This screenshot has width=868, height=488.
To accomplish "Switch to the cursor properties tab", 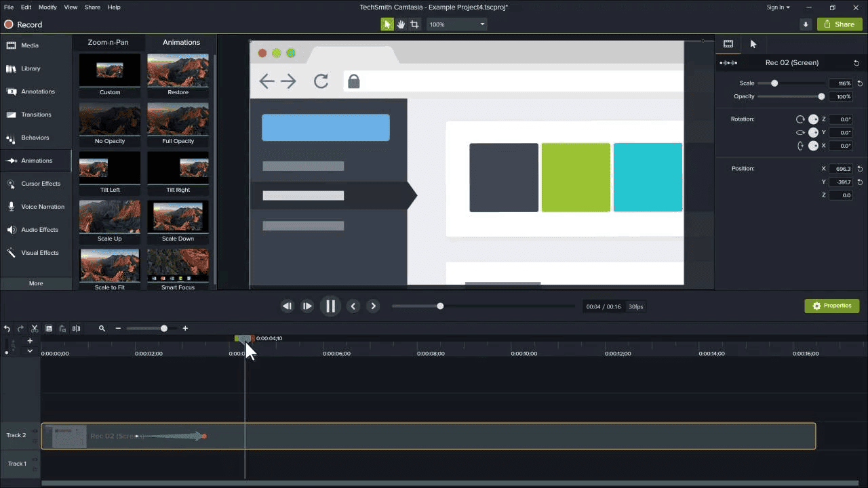I will 753,43.
